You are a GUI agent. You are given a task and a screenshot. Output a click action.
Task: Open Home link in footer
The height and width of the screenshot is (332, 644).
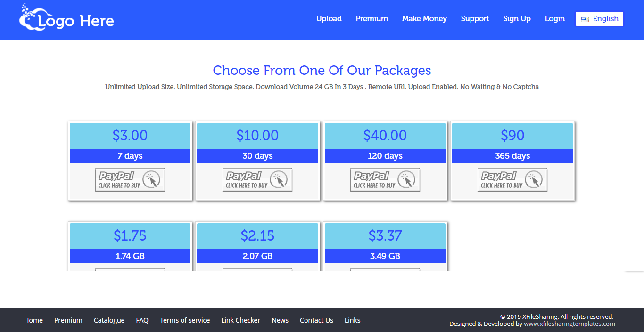coord(33,320)
